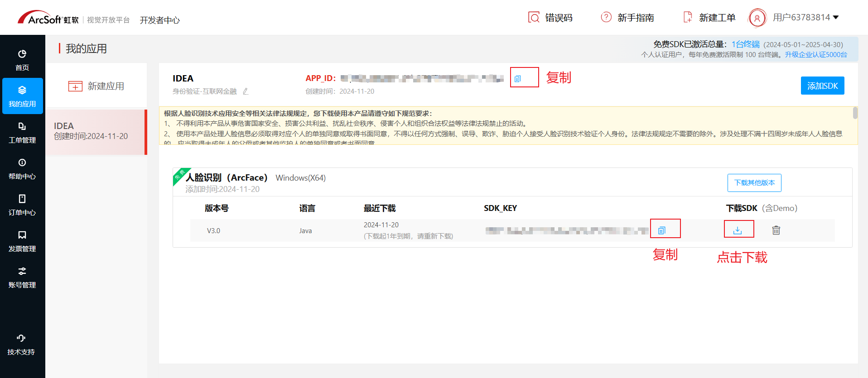Open 开发者中心 in header
The width and height of the screenshot is (868, 378).
[x=160, y=20]
